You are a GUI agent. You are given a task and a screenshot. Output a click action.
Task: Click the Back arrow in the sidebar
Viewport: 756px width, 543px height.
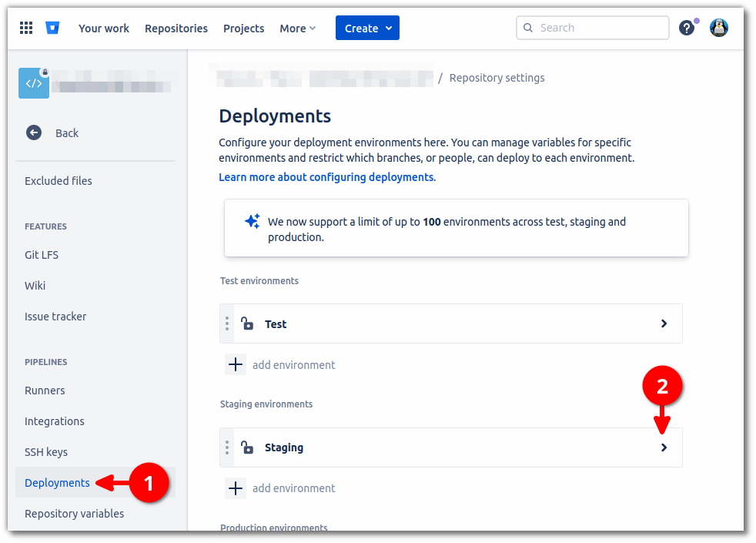coord(34,132)
